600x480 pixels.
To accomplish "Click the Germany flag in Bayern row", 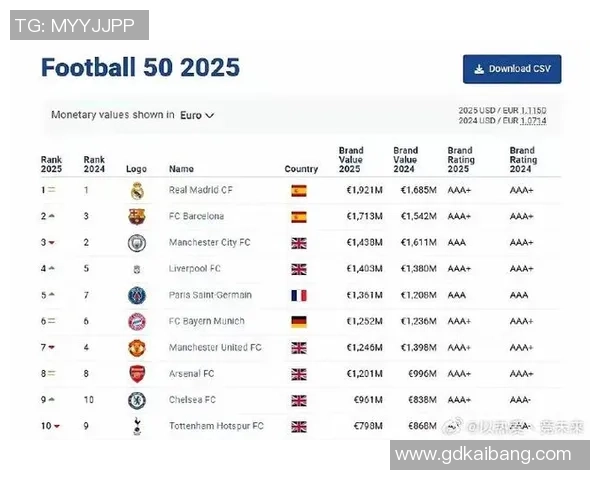I will coord(298,321).
